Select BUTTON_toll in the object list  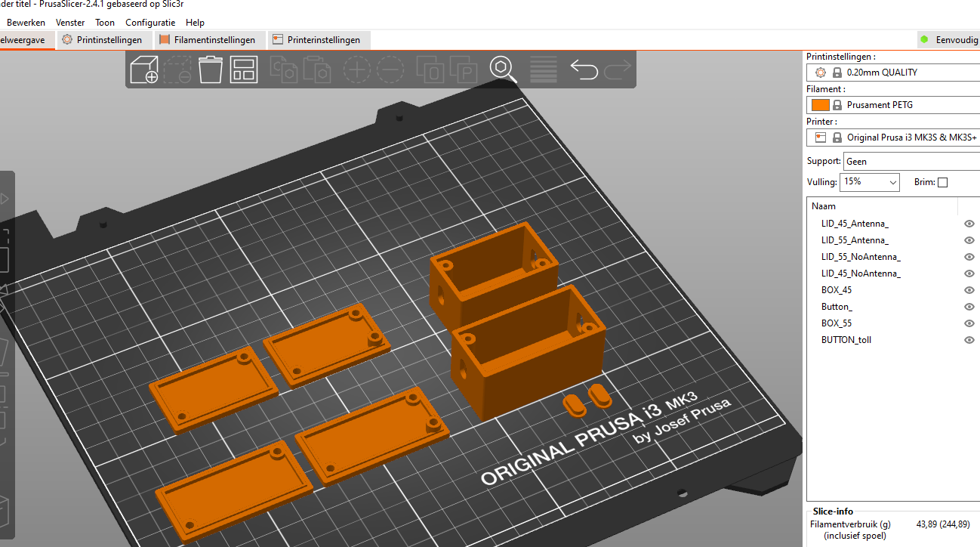(x=846, y=340)
